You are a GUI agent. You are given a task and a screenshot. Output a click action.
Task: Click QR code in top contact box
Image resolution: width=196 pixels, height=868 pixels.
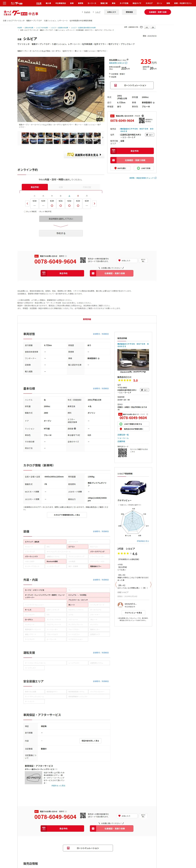[x=142, y=120]
